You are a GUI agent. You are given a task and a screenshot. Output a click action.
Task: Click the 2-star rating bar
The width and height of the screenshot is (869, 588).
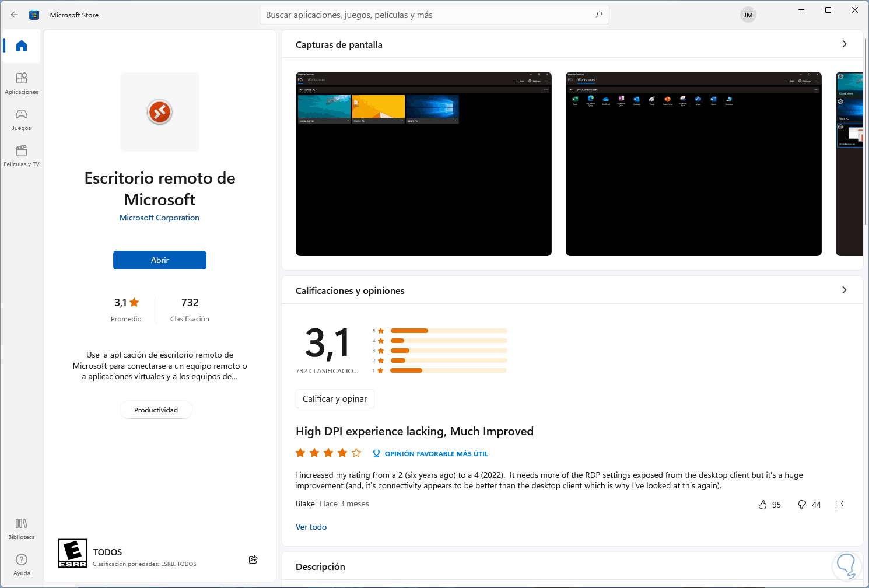point(448,360)
